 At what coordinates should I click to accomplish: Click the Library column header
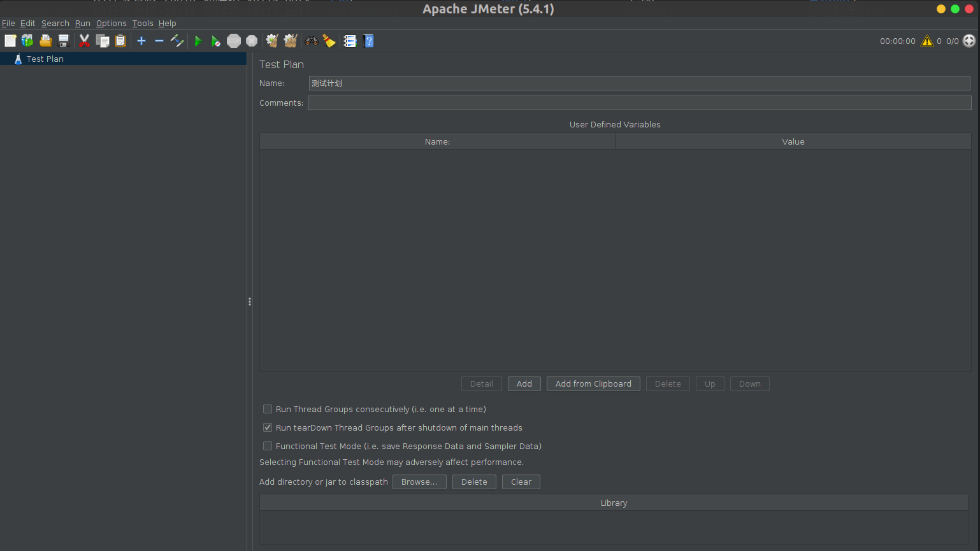pos(614,503)
